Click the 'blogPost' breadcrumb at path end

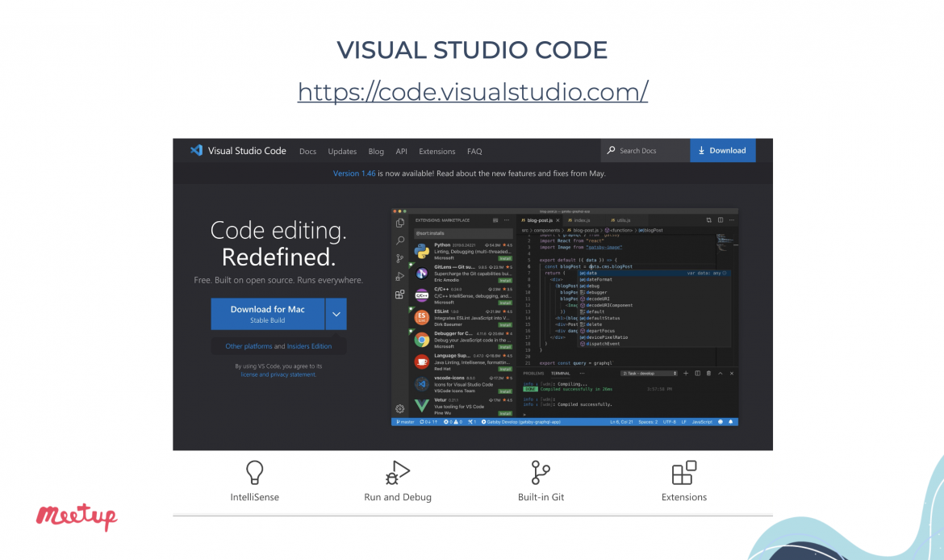point(652,230)
